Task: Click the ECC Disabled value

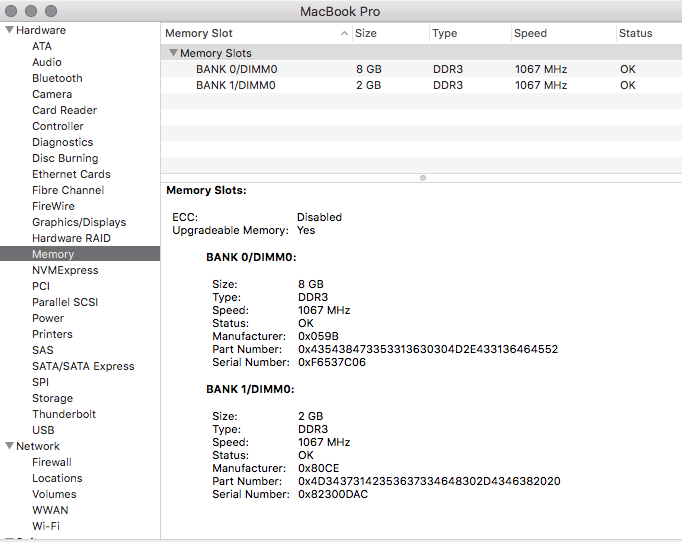Action: tap(319, 217)
